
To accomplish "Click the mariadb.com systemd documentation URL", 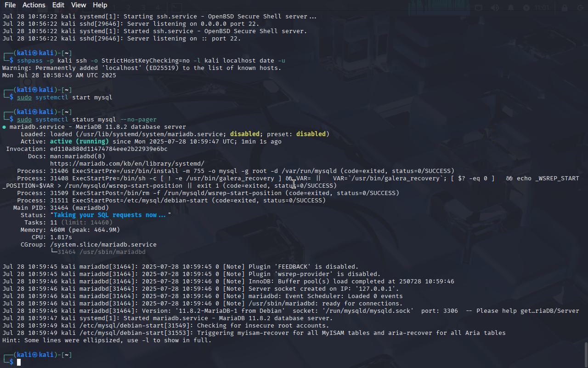I will click(127, 164).
